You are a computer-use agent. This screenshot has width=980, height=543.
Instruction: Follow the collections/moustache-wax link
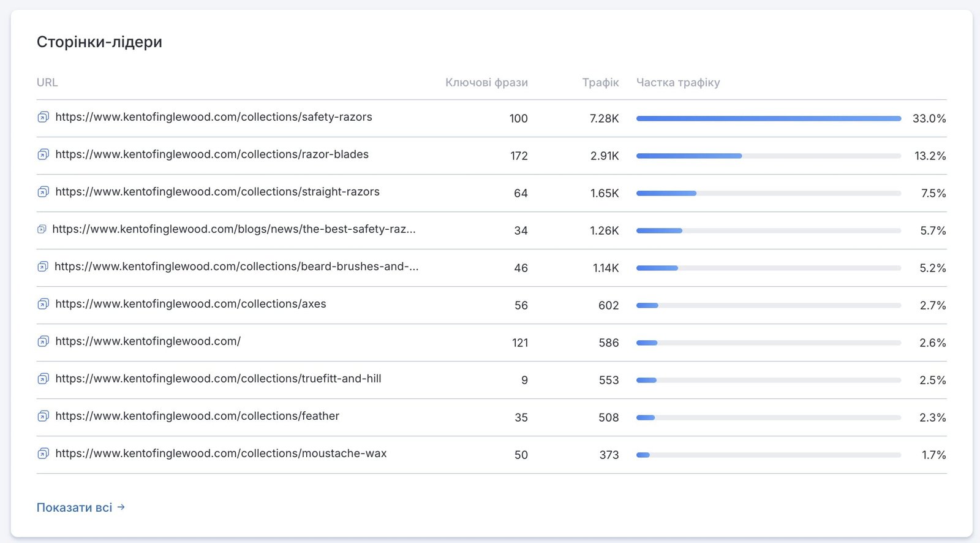click(221, 454)
